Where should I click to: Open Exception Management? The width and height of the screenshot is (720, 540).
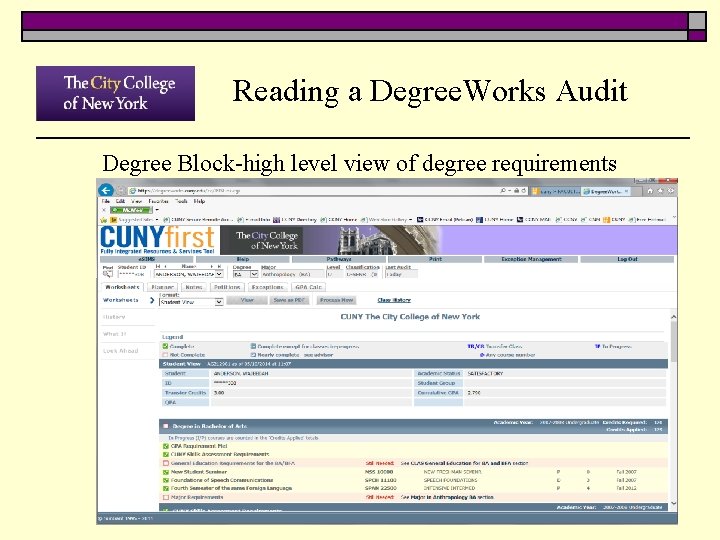coord(531,259)
